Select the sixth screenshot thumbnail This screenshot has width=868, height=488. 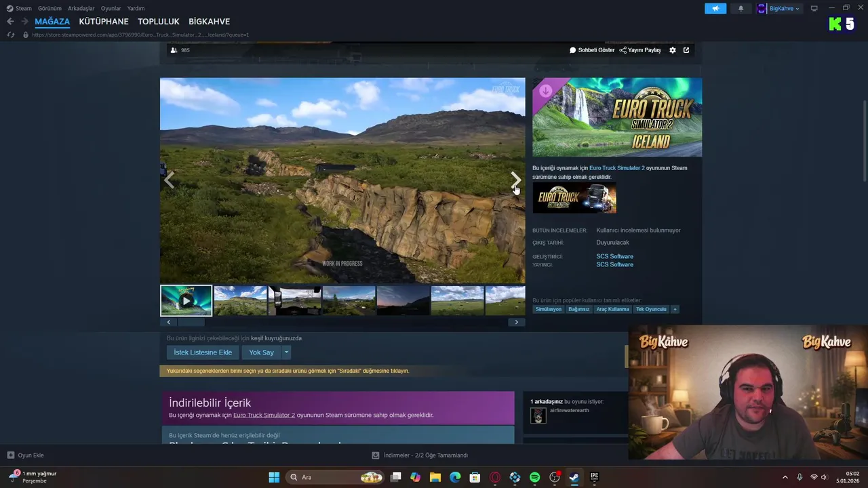coord(458,301)
